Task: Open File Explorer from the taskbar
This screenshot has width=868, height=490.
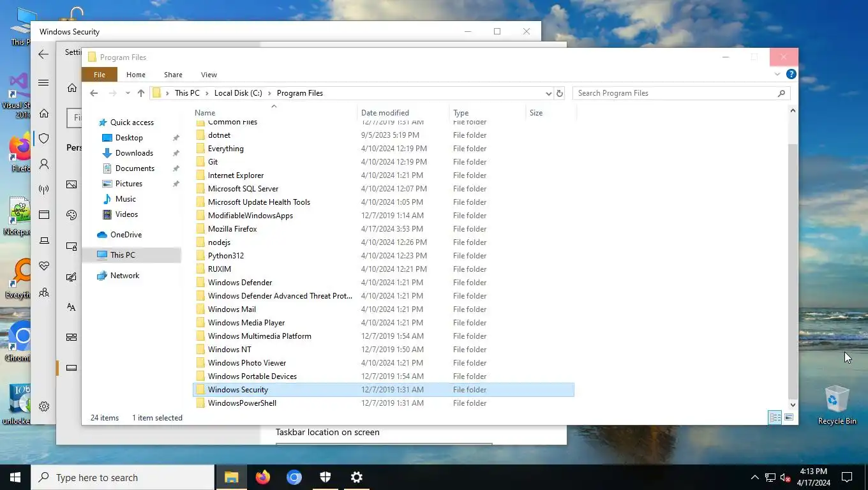Action: (x=231, y=477)
